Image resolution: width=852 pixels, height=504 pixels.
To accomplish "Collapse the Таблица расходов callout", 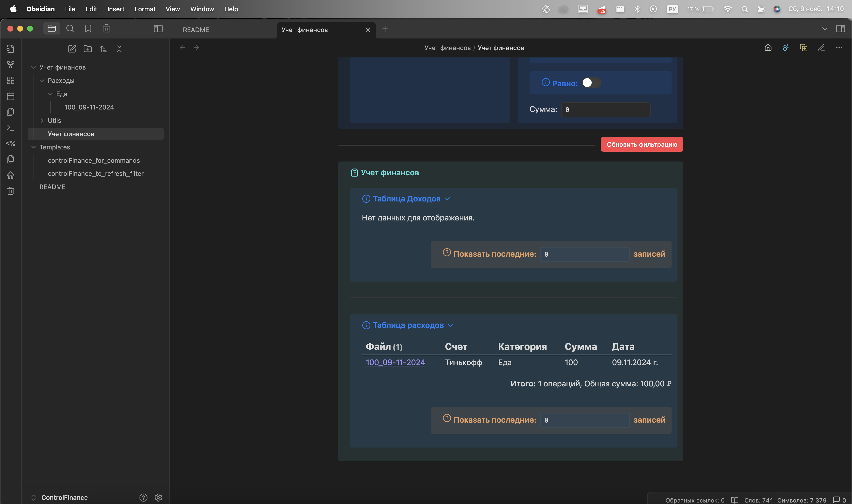I will (450, 325).
